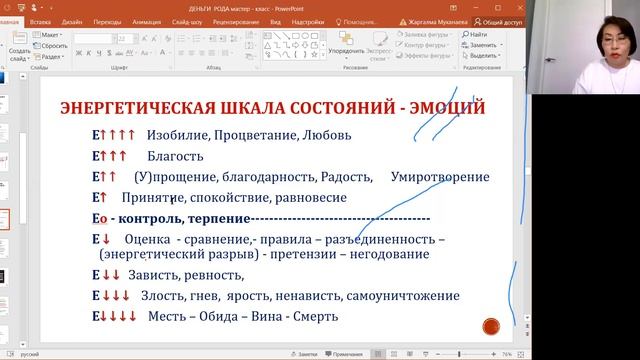Image resolution: width=640 pixels, height=360 pixels.
Task: Open Слайд-шоу (Slide Show) tab
Action: (187, 22)
